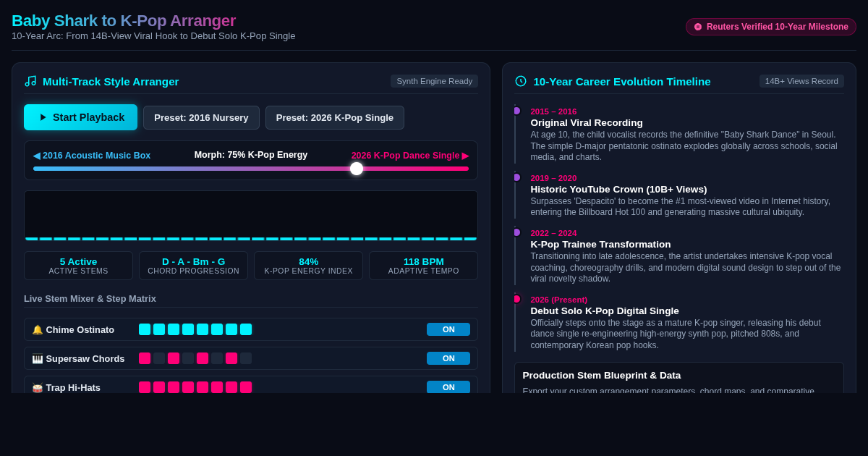This screenshot has height=456, width=868.
Task: Select the 2026 (Present) timeline marker dot
Action: pyautogui.click(x=516, y=299)
